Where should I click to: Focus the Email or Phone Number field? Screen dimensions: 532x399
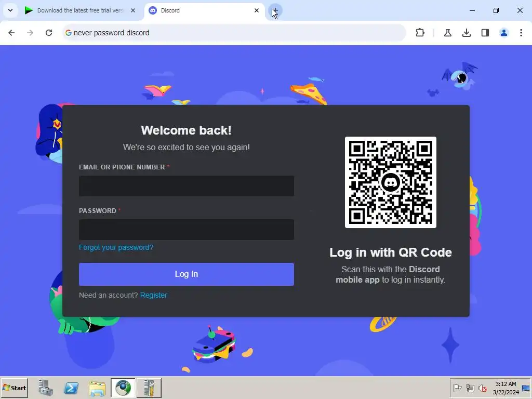(187, 186)
